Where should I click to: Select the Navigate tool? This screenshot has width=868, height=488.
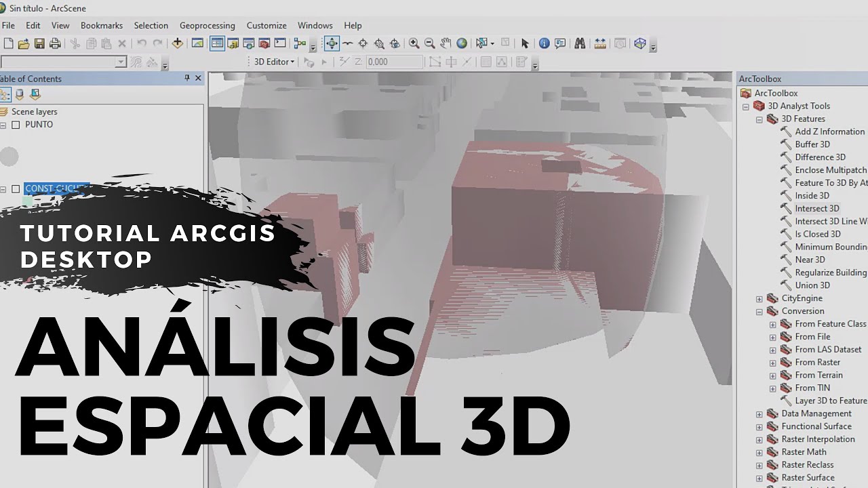[x=332, y=43]
